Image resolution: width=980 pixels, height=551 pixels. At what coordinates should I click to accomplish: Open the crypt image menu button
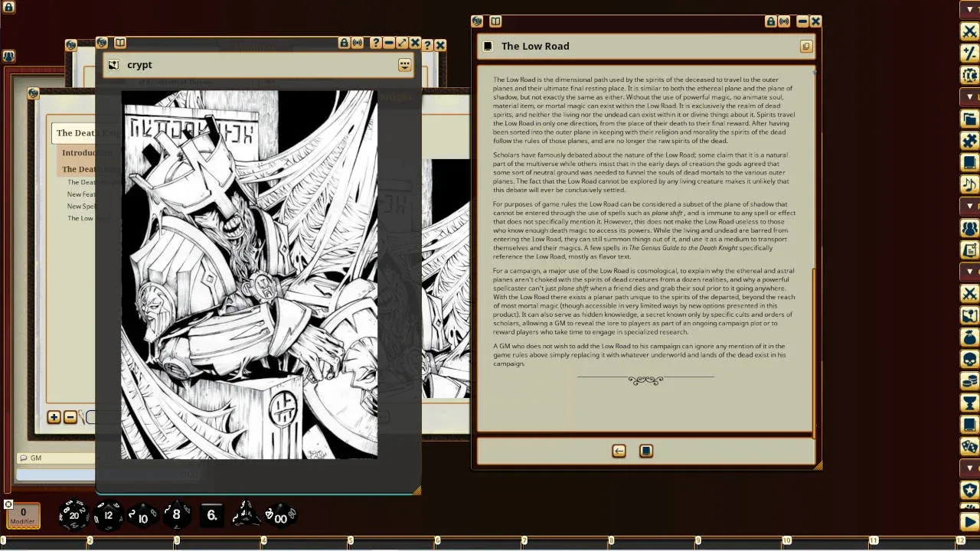coord(405,65)
